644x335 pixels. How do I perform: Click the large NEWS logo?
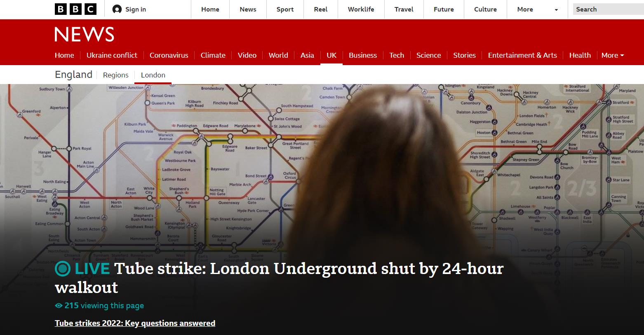[85, 34]
